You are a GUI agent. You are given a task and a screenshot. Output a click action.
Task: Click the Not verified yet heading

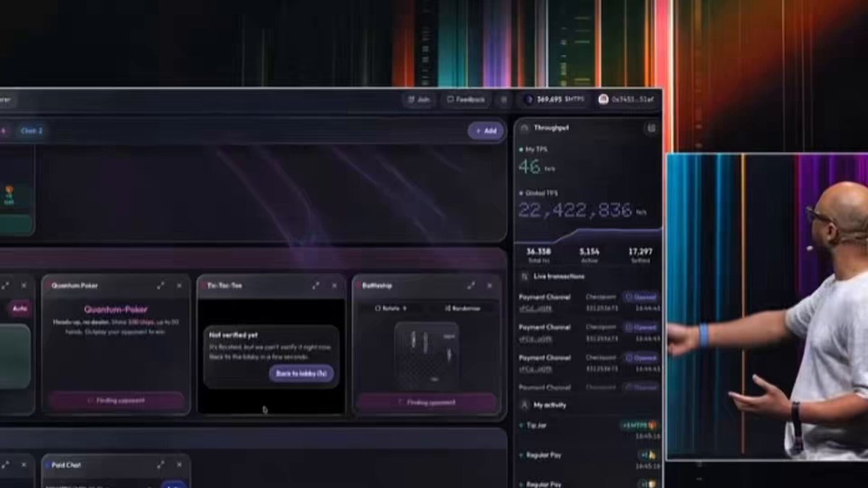pyautogui.click(x=234, y=335)
